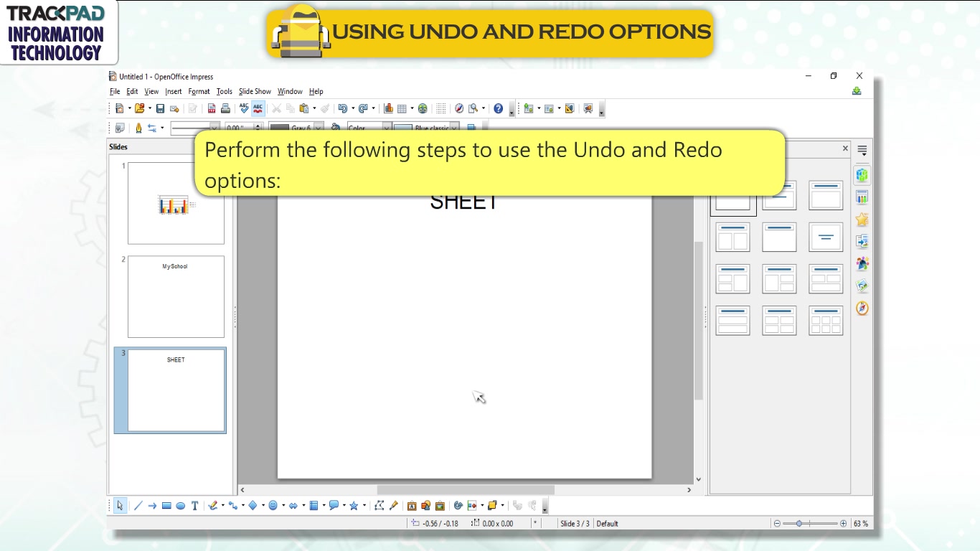This screenshot has width=980, height=551.
Task: Click the Undo icon in the toolbar
Action: pos(342,108)
